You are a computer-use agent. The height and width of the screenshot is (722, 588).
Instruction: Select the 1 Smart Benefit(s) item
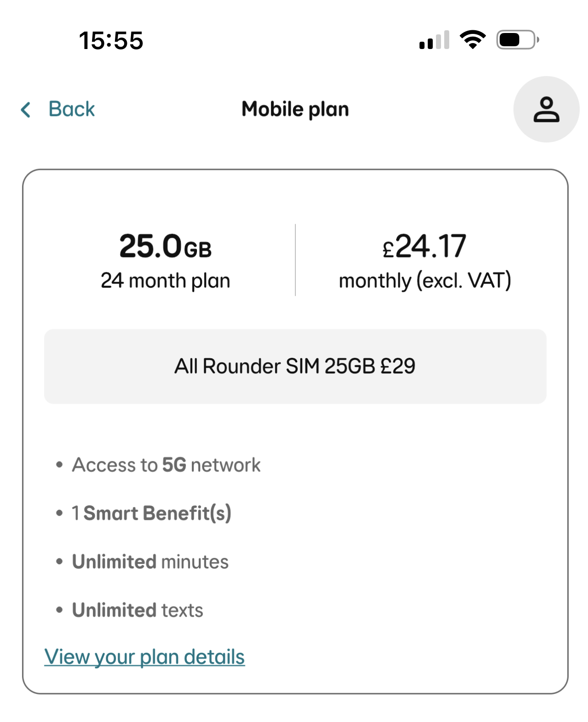point(152,513)
